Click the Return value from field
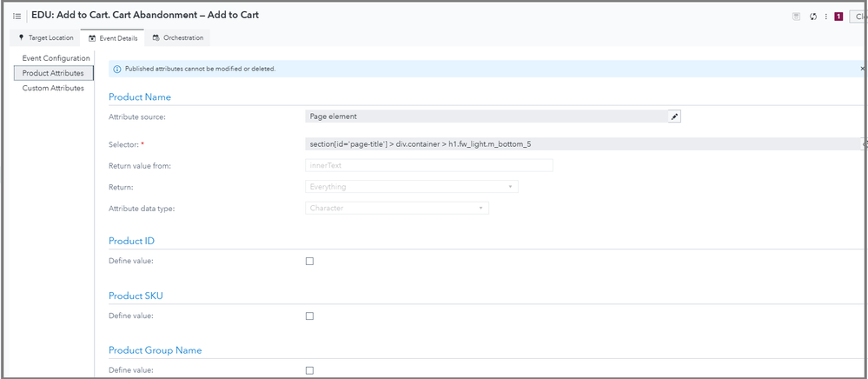Viewport: 868px width, 379px height. pos(428,165)
